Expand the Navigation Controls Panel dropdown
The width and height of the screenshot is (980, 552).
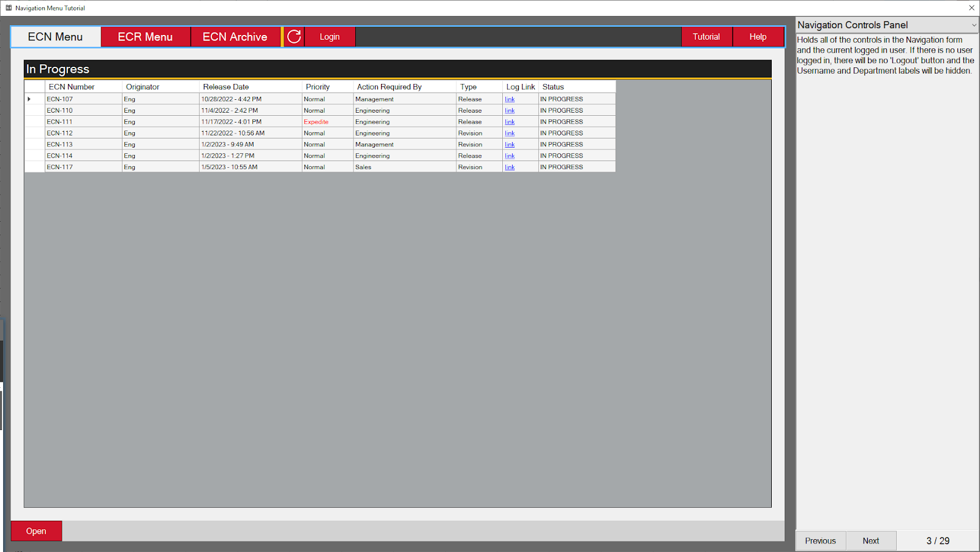click(x=973, y=25)
